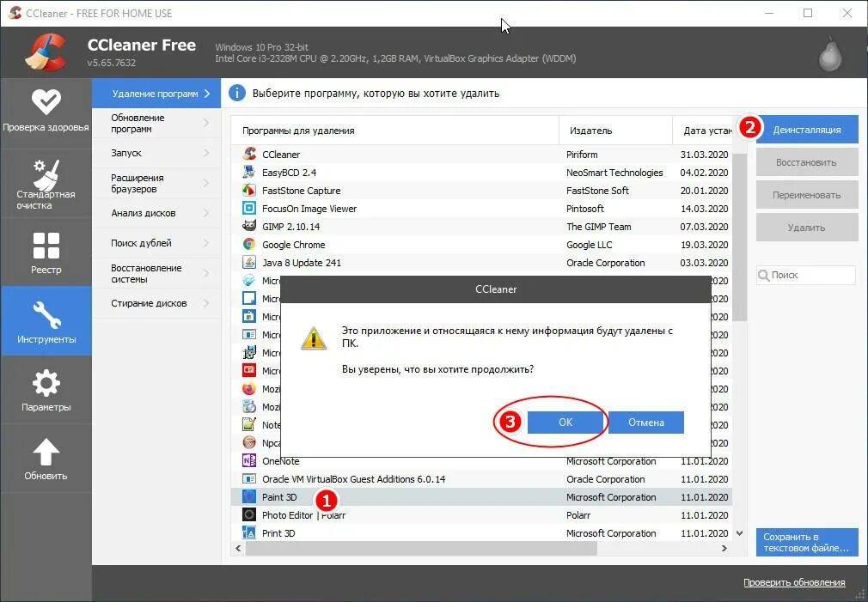The height and width of the screenshot is (602, 868).
Task: Click the Print 3D icon
Action: 249,533
